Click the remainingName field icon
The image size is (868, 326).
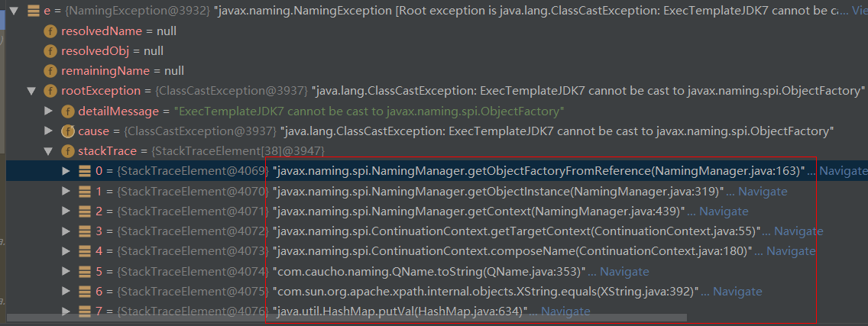[x=50, y=71]
